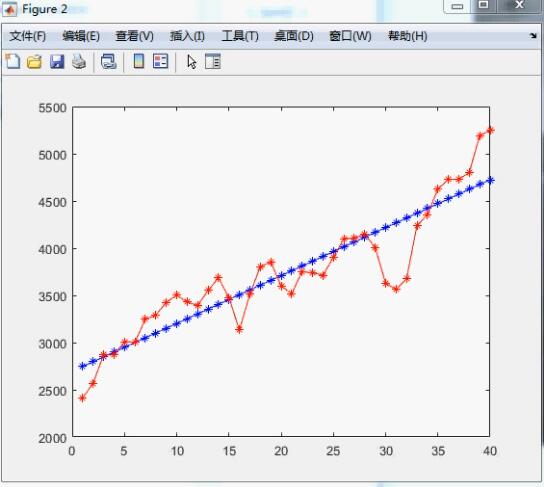Open the 窗口(W) menu
This screenshot has width=544, height=487.
[x=350, y=36]
